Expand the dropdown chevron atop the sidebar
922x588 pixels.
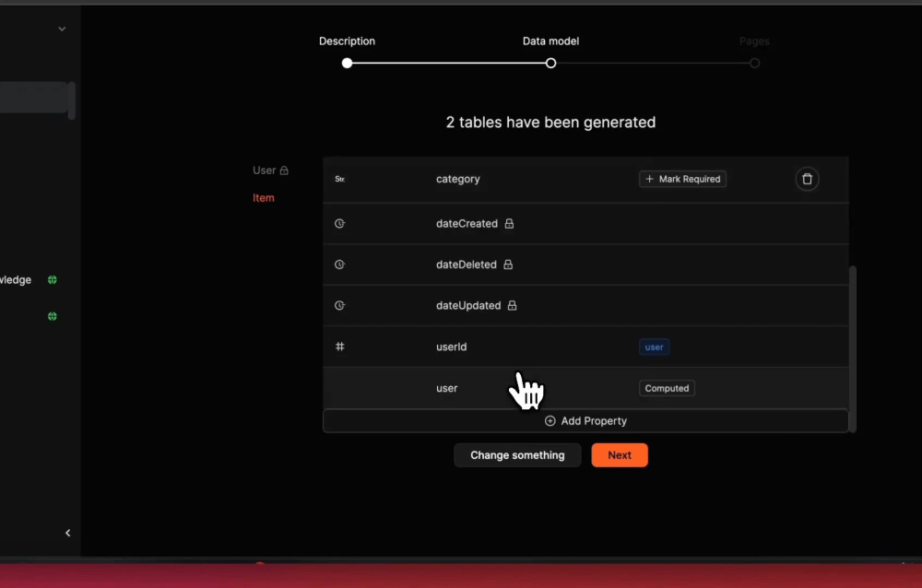[x=62, y=29]
